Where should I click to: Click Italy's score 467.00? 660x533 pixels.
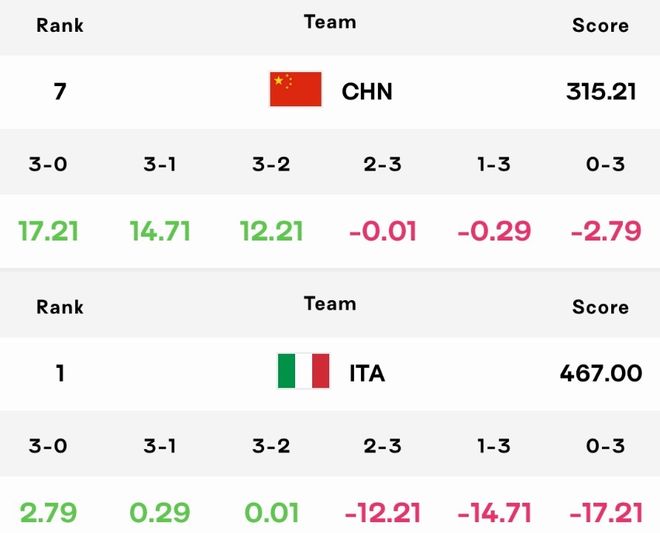(x=601, y=373)
